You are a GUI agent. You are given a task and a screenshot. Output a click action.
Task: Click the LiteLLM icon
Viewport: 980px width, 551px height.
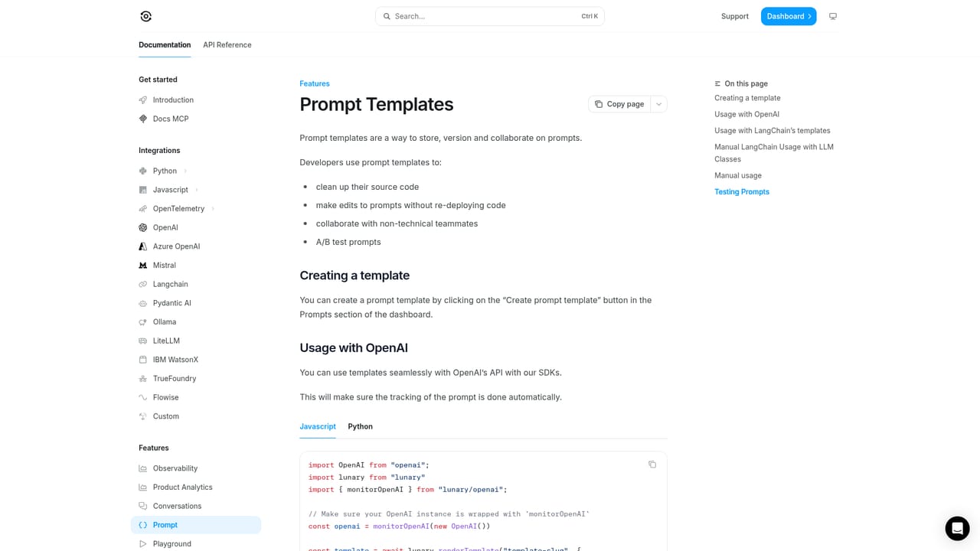pos(143,341)
